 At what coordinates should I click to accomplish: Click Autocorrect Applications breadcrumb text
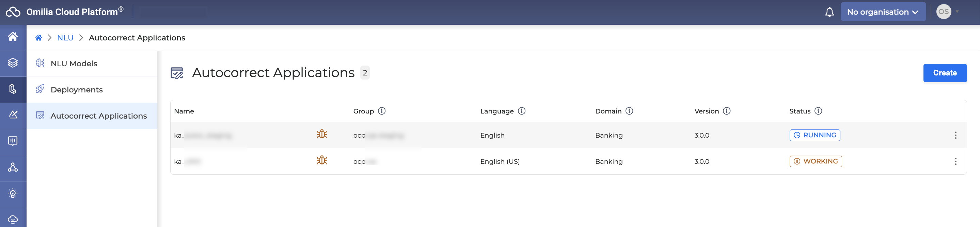pyautogui.click(x=137, y=38)
